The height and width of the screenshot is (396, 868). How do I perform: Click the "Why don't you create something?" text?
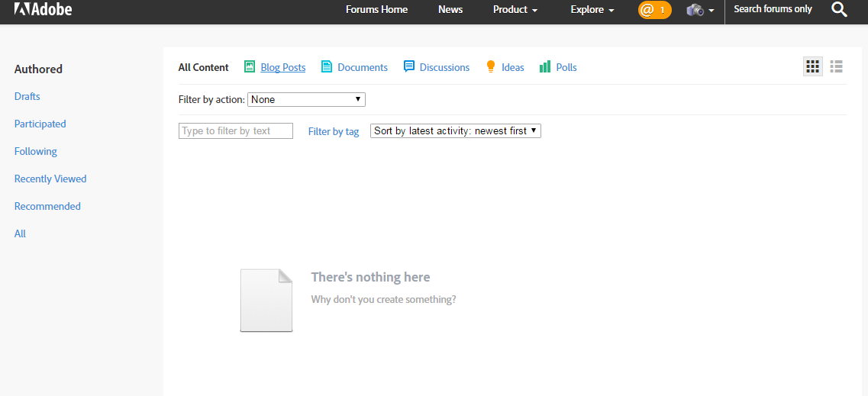384,300
